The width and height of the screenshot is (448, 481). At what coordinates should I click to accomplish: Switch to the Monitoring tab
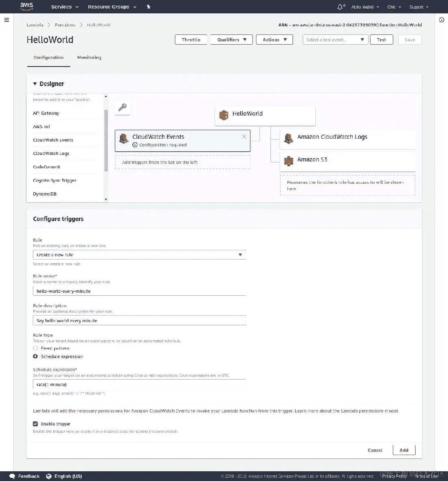tap(89, 57)
